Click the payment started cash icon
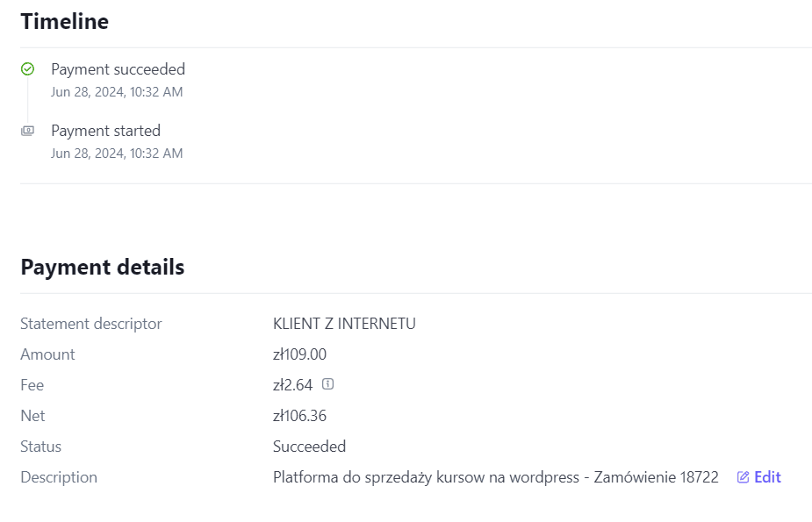Viewport: 812px width, 522px height. (27, 131)
